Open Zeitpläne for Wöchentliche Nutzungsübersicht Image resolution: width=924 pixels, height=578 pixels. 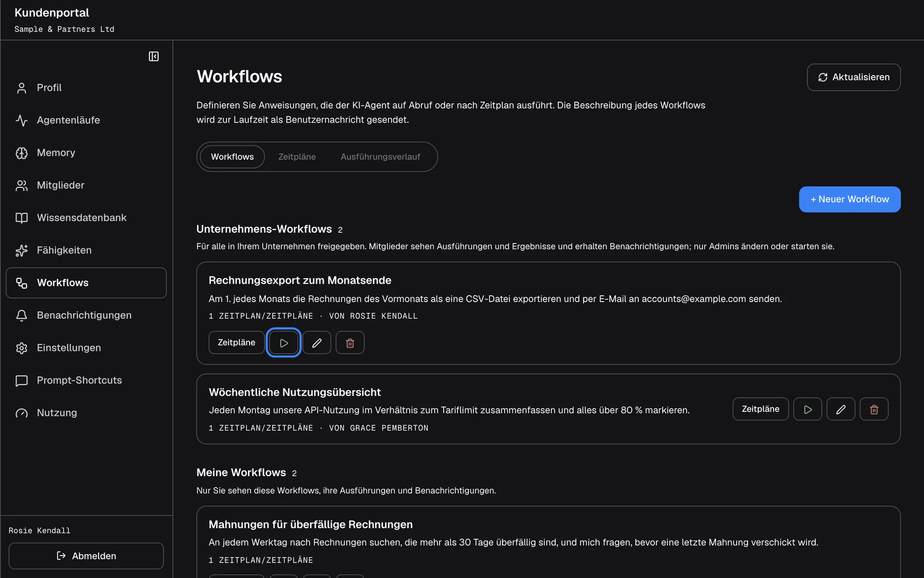[x=760, y=409]
